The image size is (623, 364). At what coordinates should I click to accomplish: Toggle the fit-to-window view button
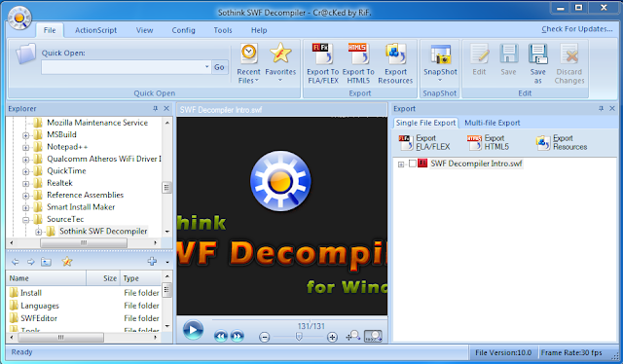(x=373, y=336)
